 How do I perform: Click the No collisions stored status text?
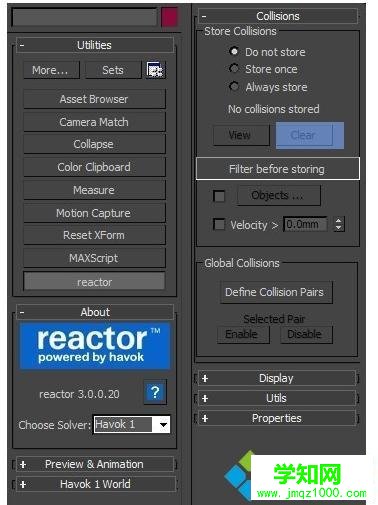(274, 109)
